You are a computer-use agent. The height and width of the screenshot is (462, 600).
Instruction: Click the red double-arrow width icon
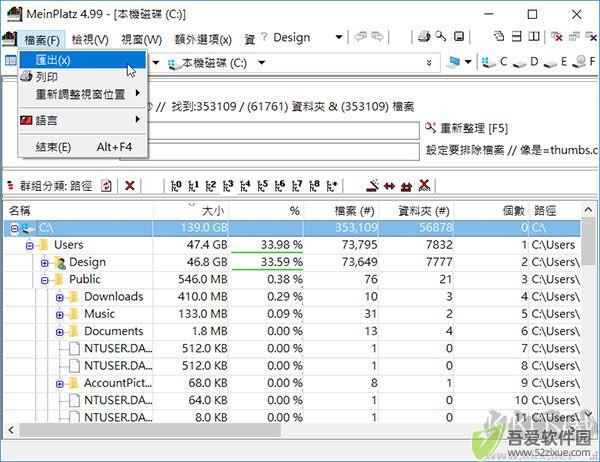click(389, 186)
